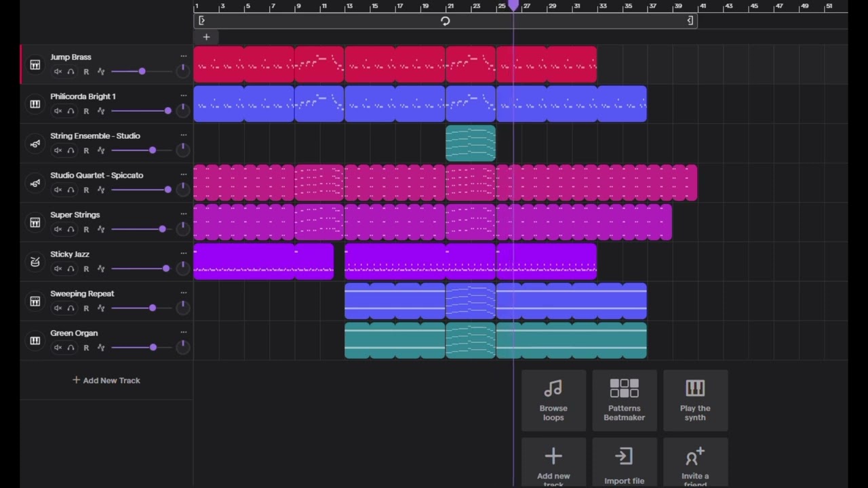Open the Play the synth card
Viewport: 868px width, 488px height.
click(695, 401)
